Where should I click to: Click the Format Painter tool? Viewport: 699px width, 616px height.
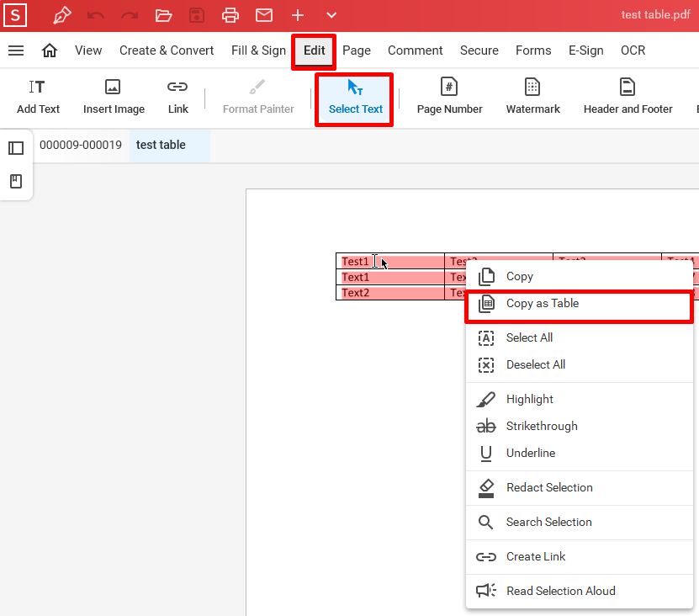(258, 98)
